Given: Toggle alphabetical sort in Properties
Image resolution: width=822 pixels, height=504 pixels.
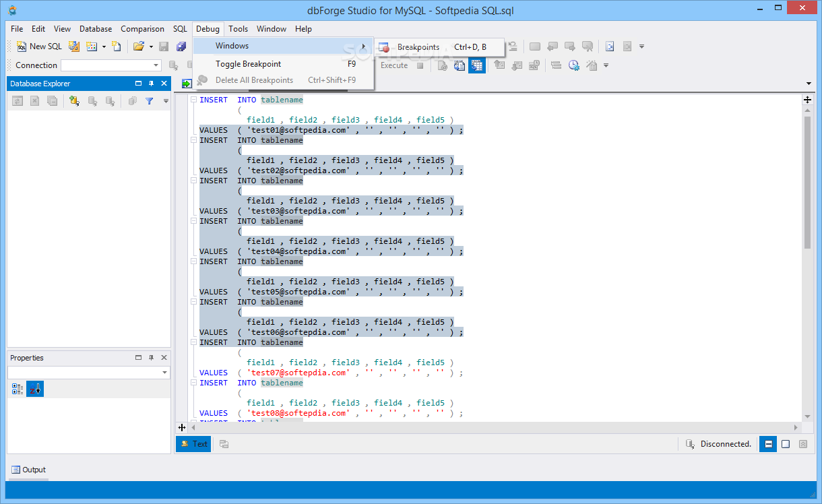Looking at the screenshot, I should [35, 389].
